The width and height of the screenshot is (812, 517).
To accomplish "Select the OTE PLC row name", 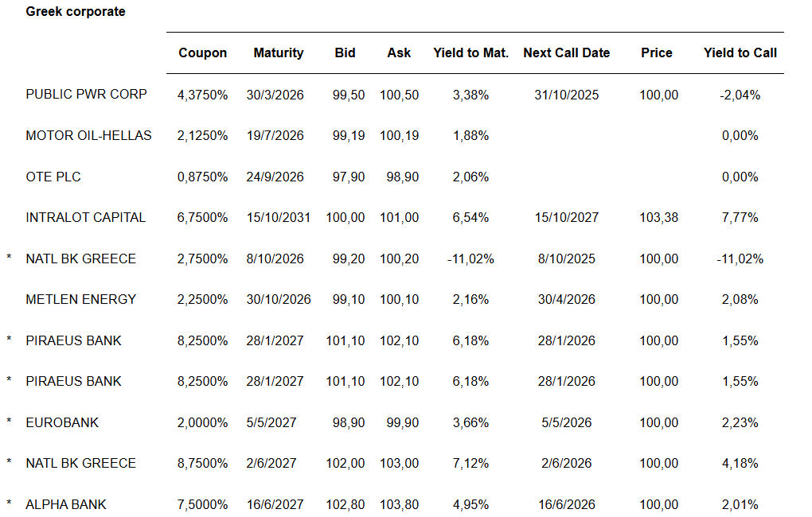I will pos(53,177).
